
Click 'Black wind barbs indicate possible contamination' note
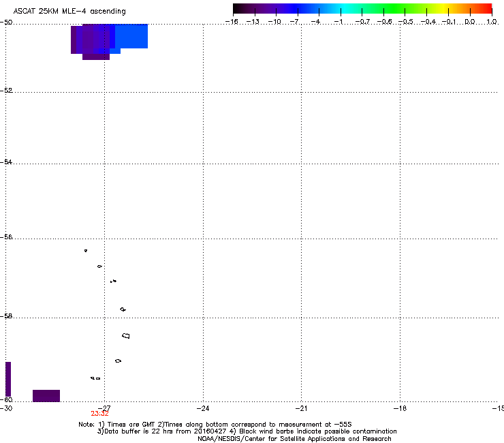[x=318, y=431]
